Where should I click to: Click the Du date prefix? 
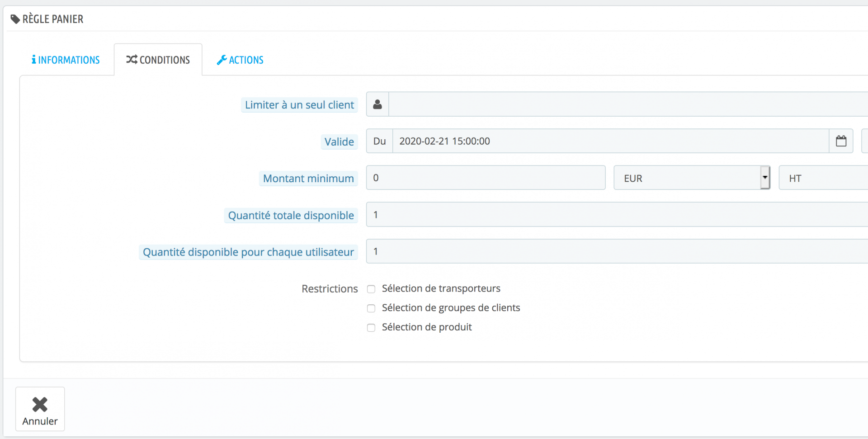380,141
